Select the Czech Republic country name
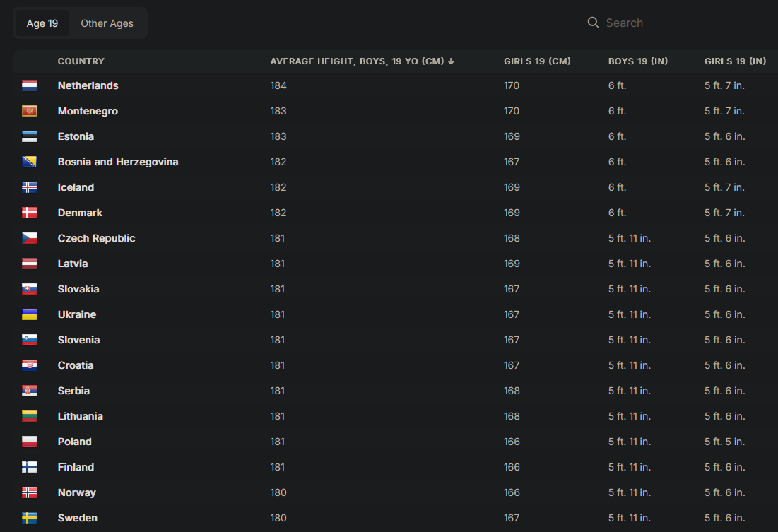 click(x=96, y=238)
